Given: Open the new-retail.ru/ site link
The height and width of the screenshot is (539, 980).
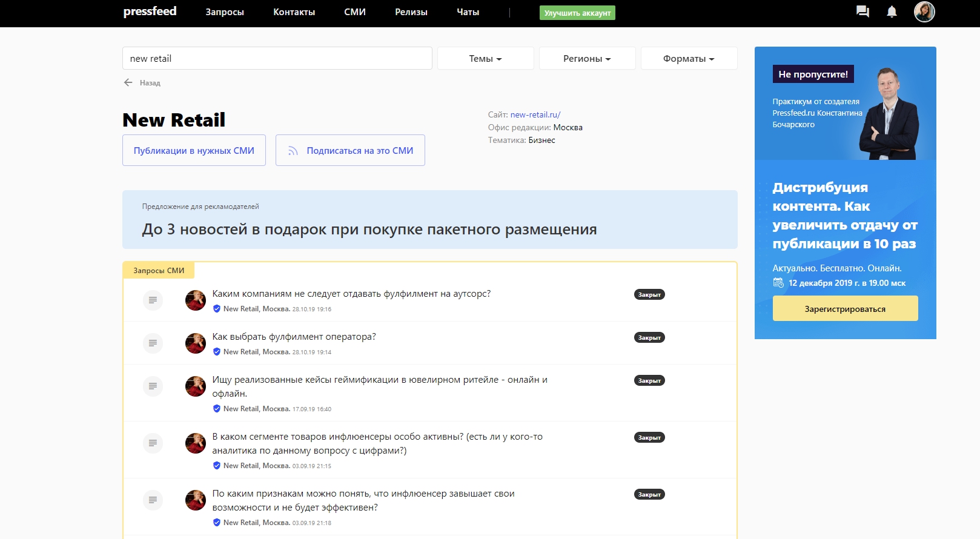Looking at the screenshot, I should [x=535, y=114].
